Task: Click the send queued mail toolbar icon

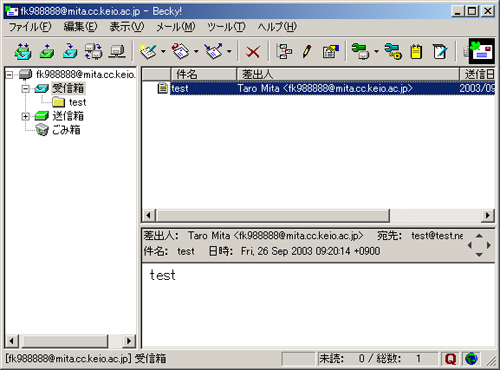Action: [47, 51]
